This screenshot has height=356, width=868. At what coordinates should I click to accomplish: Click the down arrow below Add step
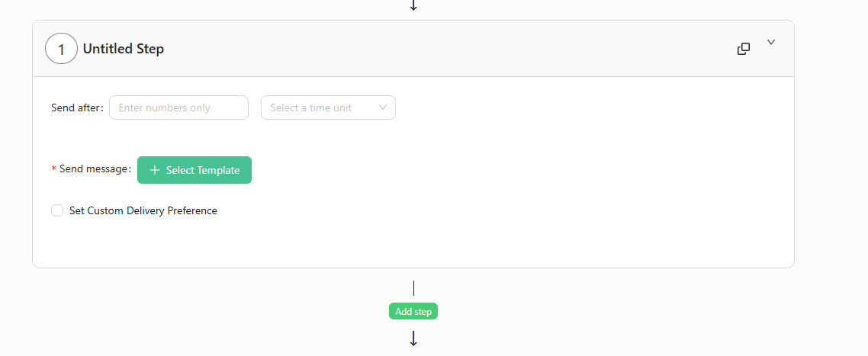(413, 338)
